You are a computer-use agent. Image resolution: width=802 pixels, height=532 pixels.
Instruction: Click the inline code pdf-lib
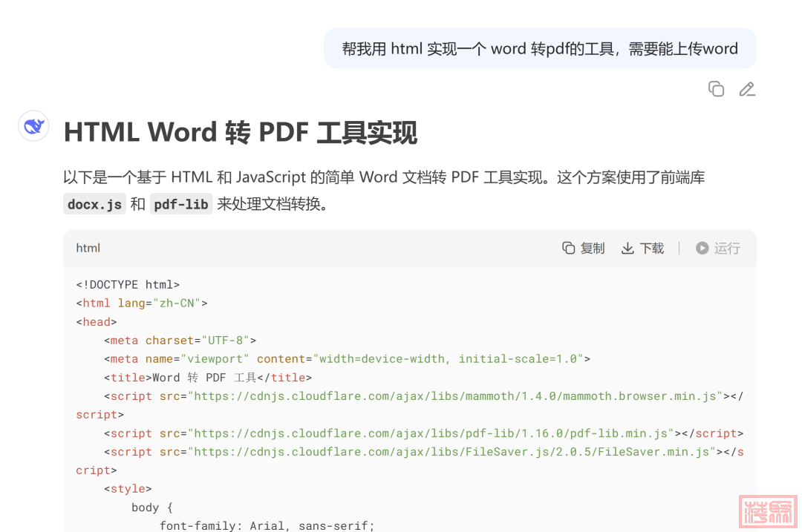(x=181, y=205)
